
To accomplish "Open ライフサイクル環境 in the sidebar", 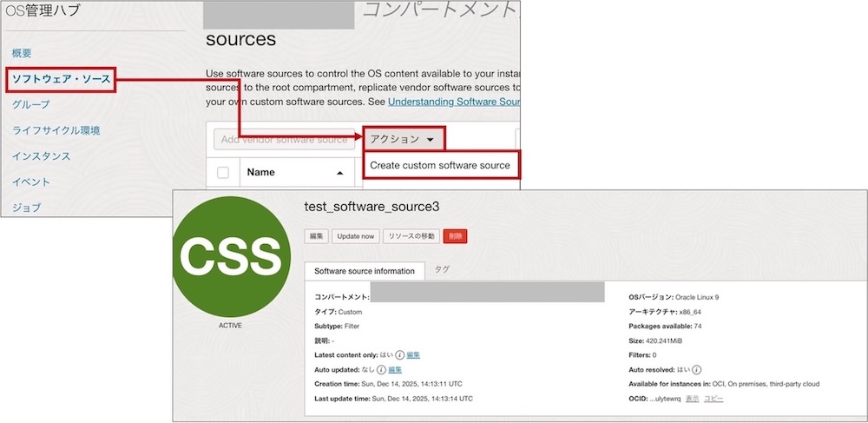I will tap(56, 130).
